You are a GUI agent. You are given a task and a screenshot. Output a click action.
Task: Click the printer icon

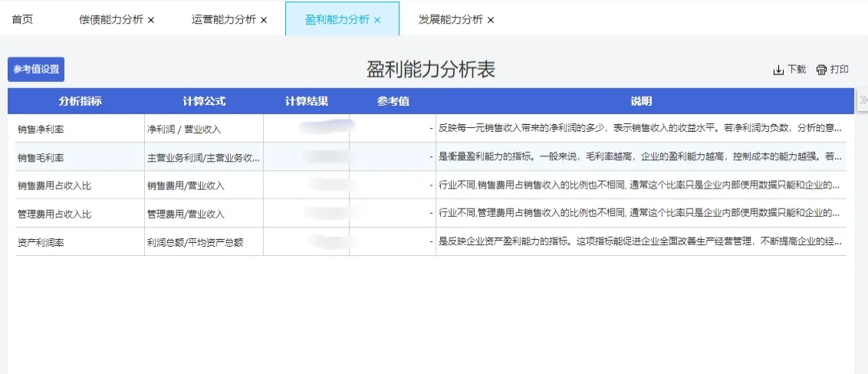click(x=821, y=70)
